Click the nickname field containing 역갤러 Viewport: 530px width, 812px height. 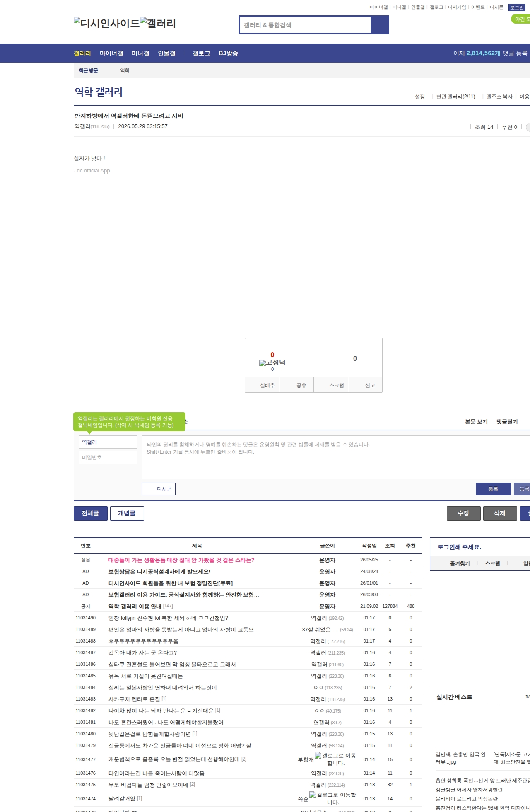(x=108, y=442)
